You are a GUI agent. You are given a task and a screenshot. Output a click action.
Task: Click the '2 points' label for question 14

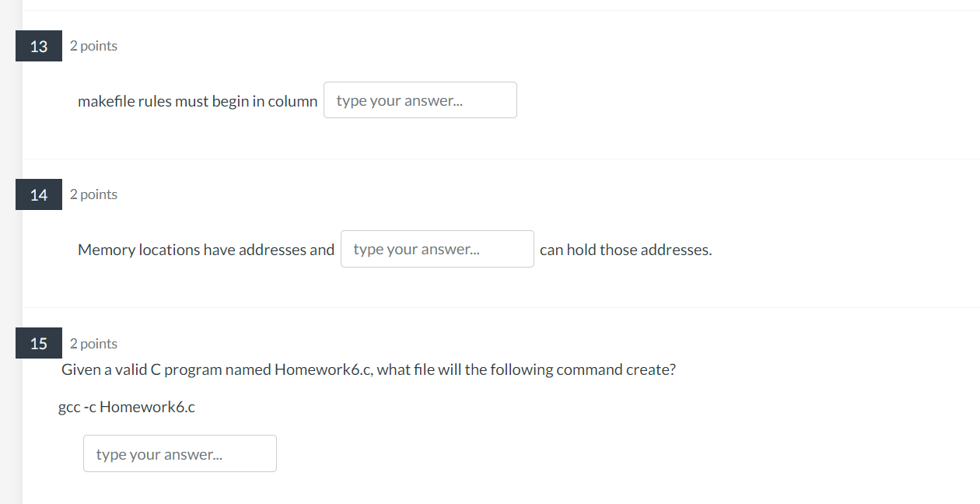coord(93,194)
